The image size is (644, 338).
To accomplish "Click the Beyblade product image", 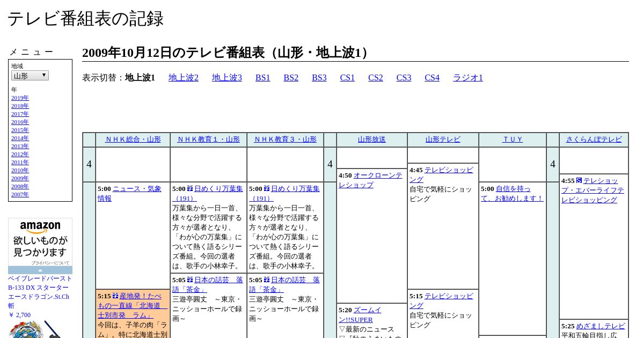I will 36,329.
